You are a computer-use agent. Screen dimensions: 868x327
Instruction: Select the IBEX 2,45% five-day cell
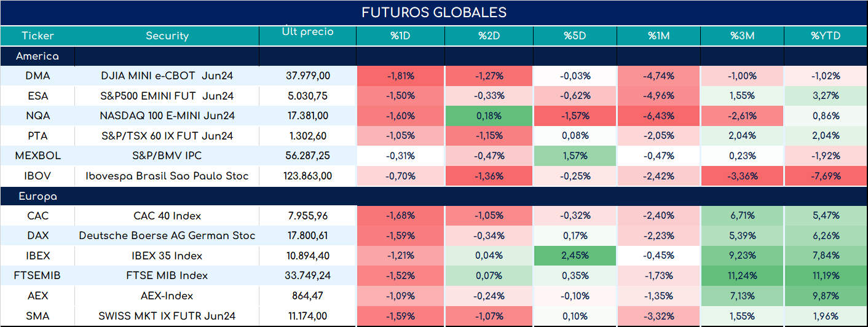tap(577, 256)
